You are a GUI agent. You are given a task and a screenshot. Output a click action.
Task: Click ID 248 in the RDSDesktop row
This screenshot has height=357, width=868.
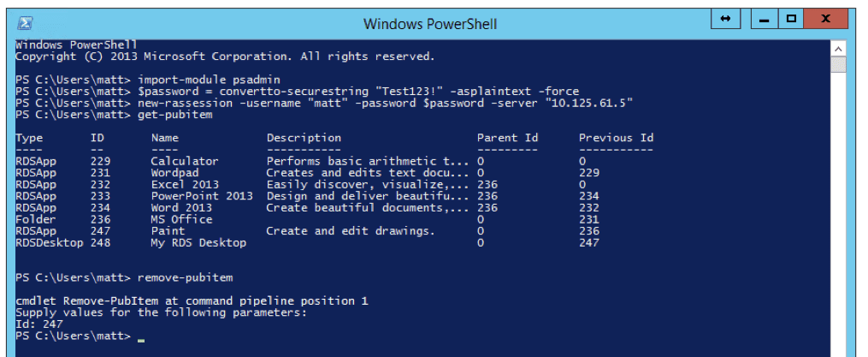pos(100,243)
